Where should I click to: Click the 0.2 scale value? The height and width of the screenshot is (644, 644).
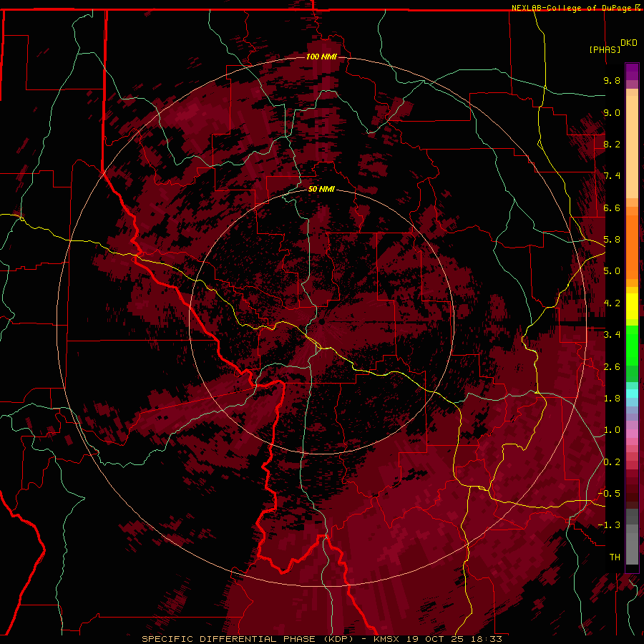[612, 462]
